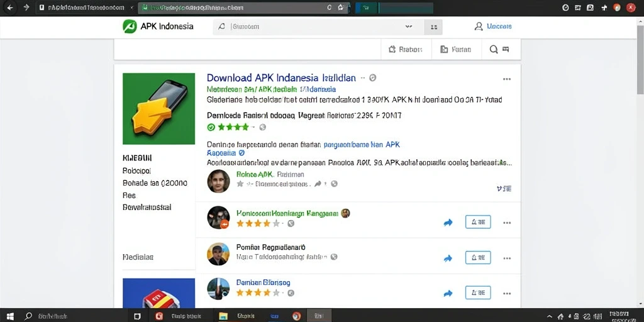Image resolution: width=644 pixels, height=322 pixels.
Task: Click the APK Indonesia site title
Action: (167, 26)
